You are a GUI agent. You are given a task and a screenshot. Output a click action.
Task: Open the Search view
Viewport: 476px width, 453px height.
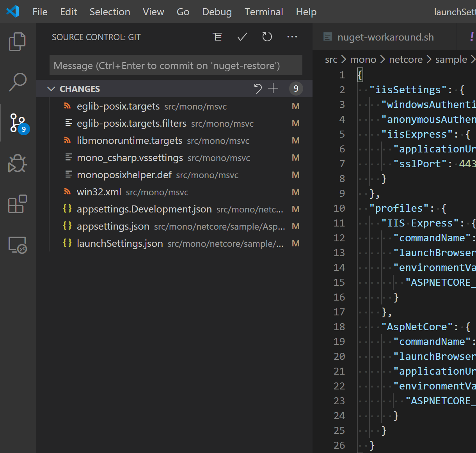(17, 83)
